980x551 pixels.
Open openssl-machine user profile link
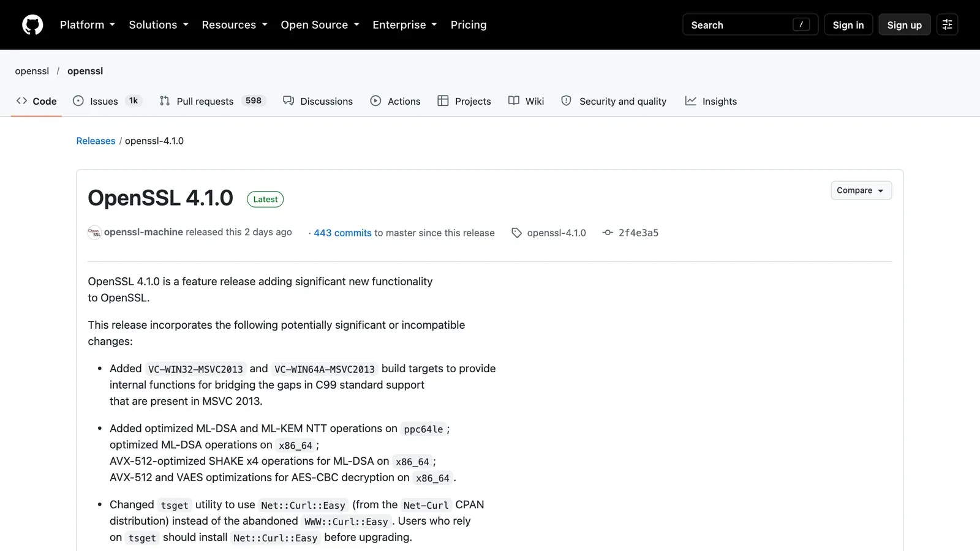click(x=143, y=232)
